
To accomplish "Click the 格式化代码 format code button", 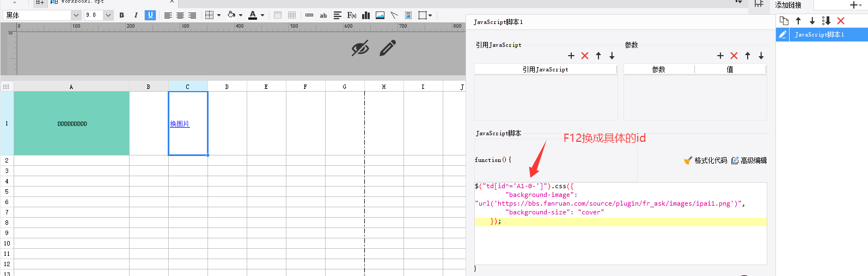I will click(706, 160).
